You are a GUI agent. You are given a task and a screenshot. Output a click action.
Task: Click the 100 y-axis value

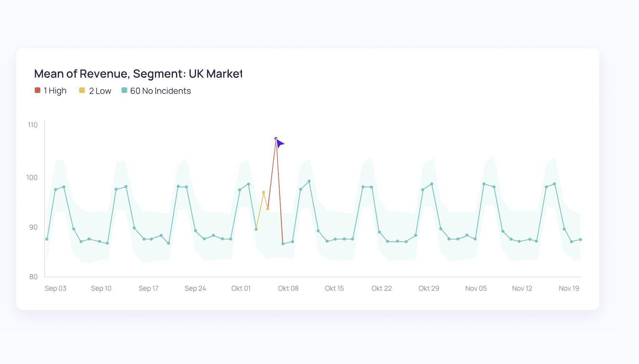[32, 177]
